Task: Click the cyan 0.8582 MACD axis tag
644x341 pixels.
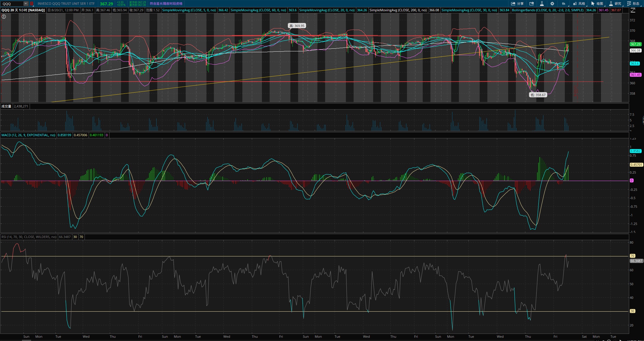Action: [x=635, y=151]
